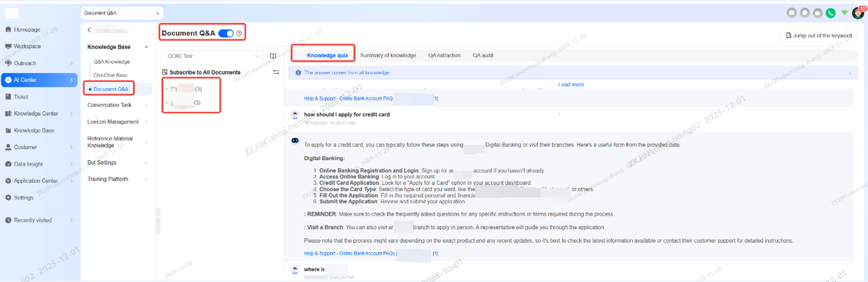Switch to the Summary of knowledge tab

coord(388,55)
